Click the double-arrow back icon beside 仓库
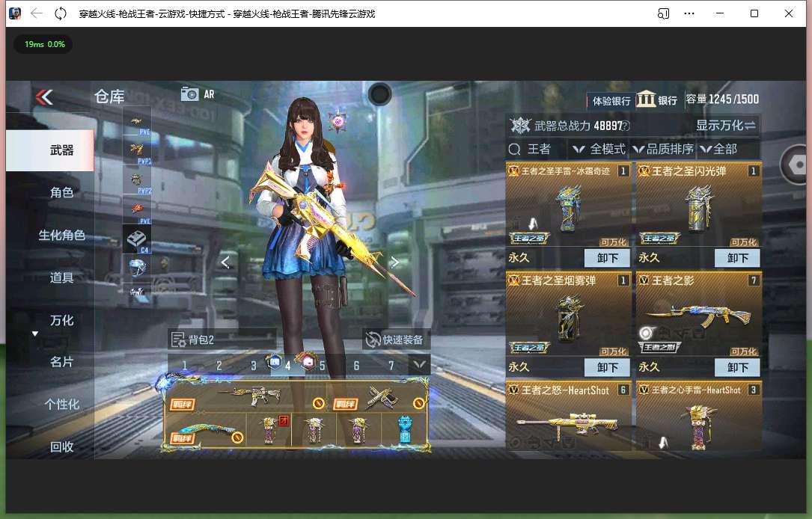The height and width of the screenshot is (519, 812). (45, 96)
